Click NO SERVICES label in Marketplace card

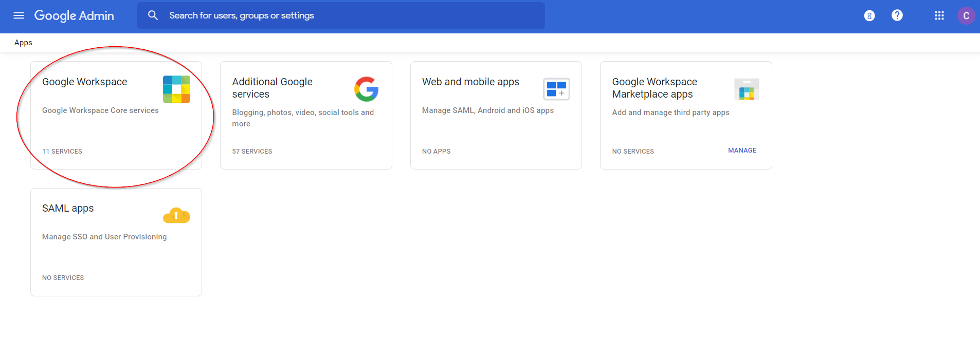click(633, 152)
